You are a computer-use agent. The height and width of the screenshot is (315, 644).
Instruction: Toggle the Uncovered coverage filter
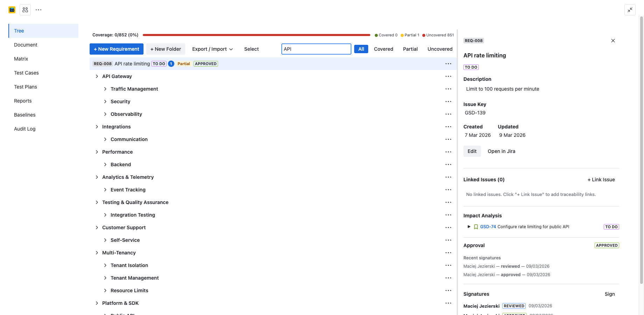coord(440,49)
